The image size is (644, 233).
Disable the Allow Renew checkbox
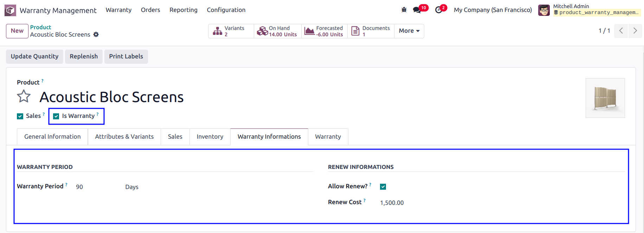click(383, 187)
